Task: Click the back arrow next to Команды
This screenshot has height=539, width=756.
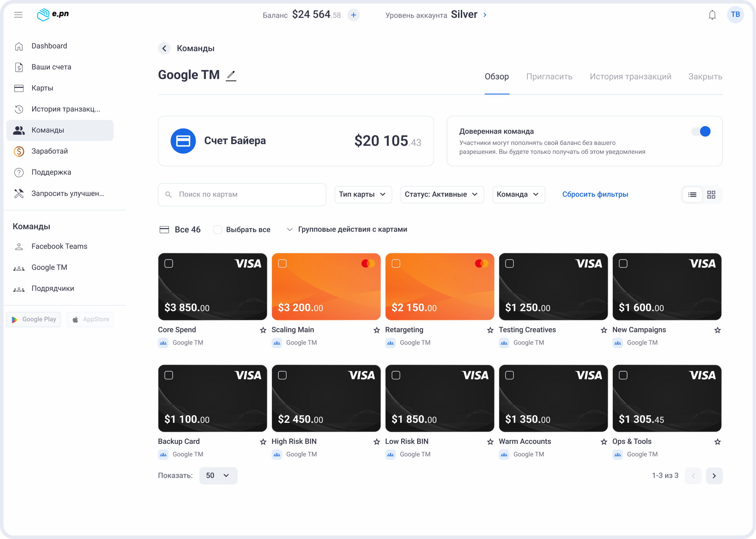Action: point(164,48)
